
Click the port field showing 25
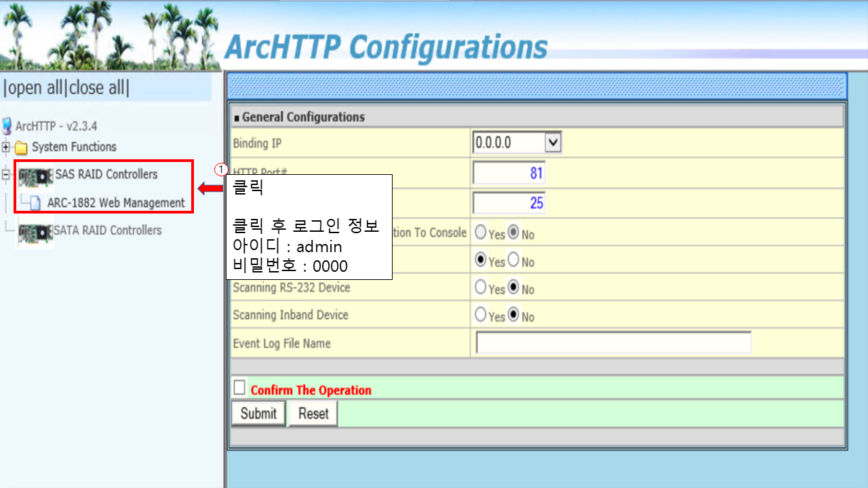[509, 203]
